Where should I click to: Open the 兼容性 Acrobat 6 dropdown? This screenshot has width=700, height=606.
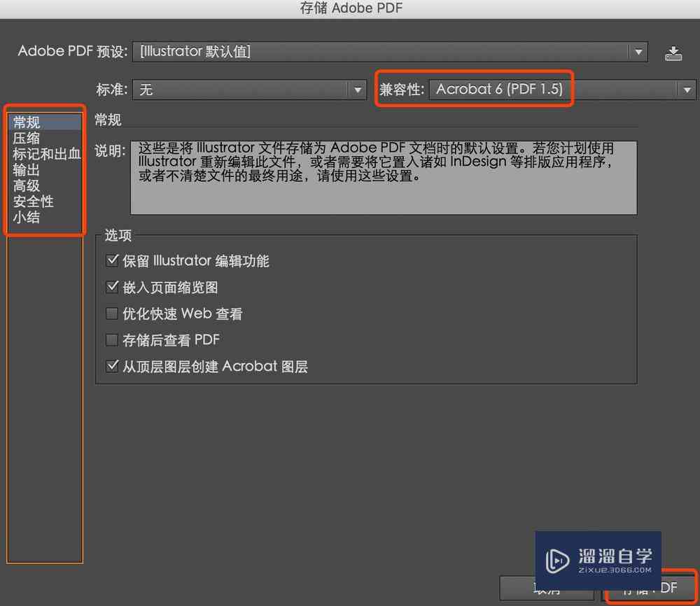[x=562, y=90]
